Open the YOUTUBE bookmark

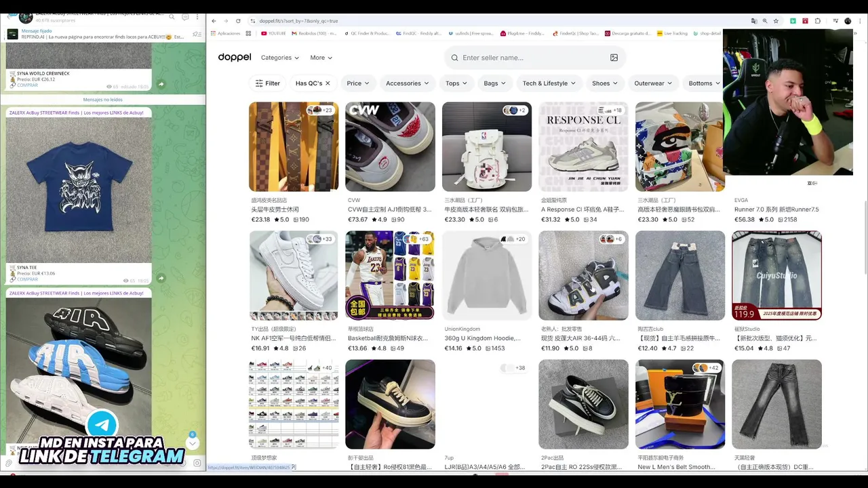273,33
